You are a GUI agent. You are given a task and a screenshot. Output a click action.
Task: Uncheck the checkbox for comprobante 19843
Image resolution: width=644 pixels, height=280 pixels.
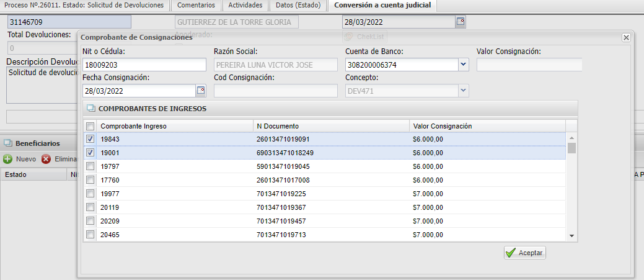[x=90, y=139]
